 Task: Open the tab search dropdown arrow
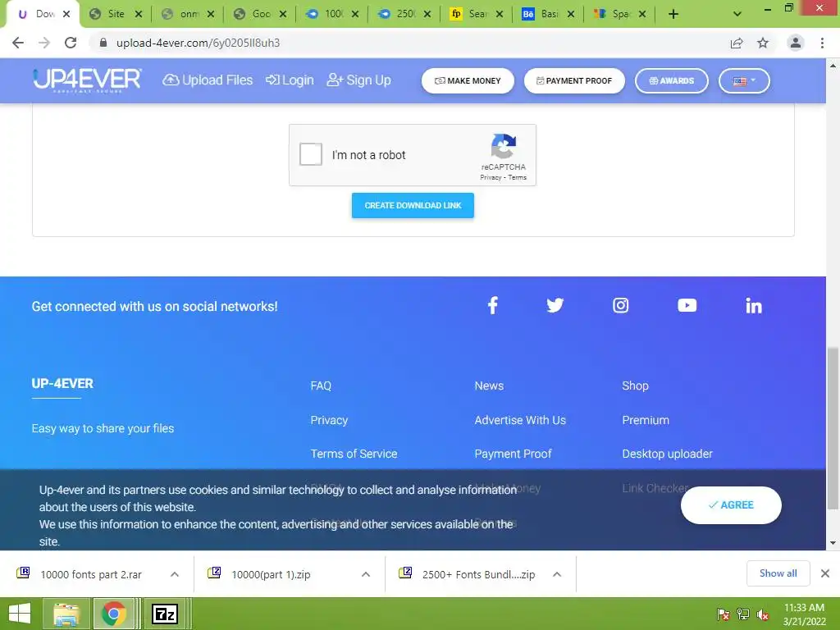pyautogui.click(x=737, y=15)
